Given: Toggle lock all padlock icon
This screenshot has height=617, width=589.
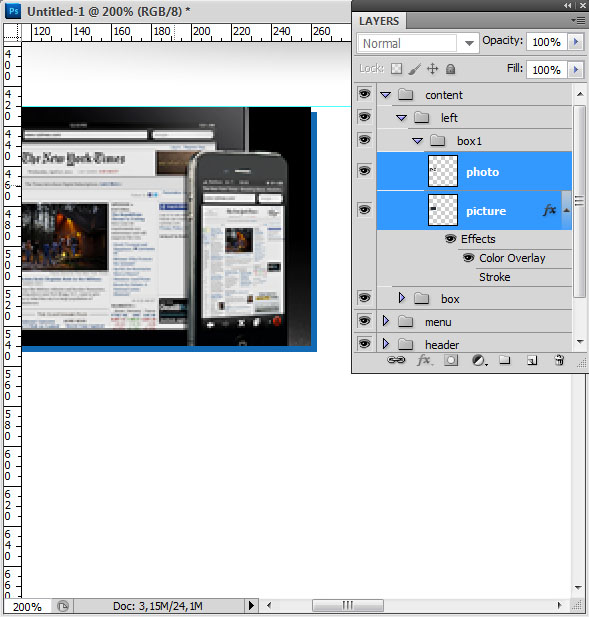Looking at the screenshot, I should pos(451,69).
